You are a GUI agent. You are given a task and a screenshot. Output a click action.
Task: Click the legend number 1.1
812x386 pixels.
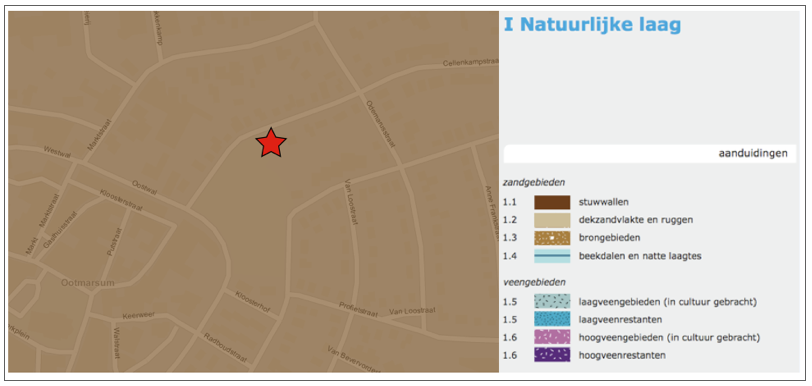510,202
